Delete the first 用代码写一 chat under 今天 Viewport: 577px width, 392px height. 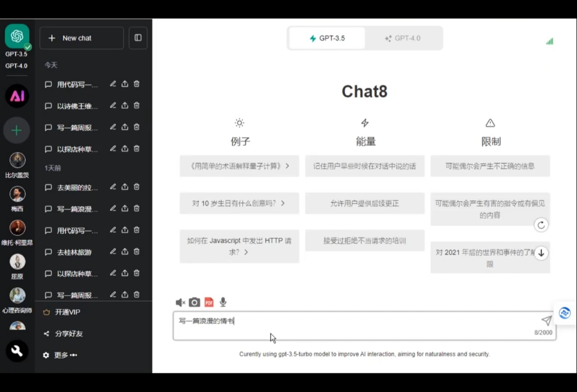click(136, 84)
